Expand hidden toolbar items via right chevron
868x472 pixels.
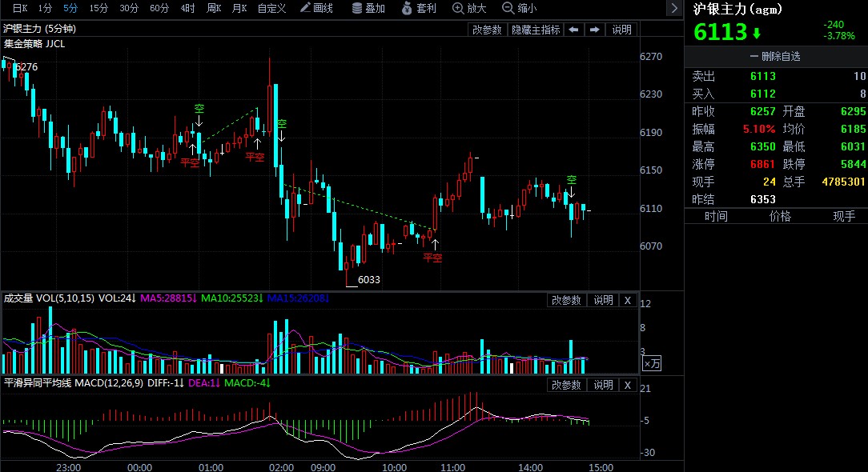[673, 8]
